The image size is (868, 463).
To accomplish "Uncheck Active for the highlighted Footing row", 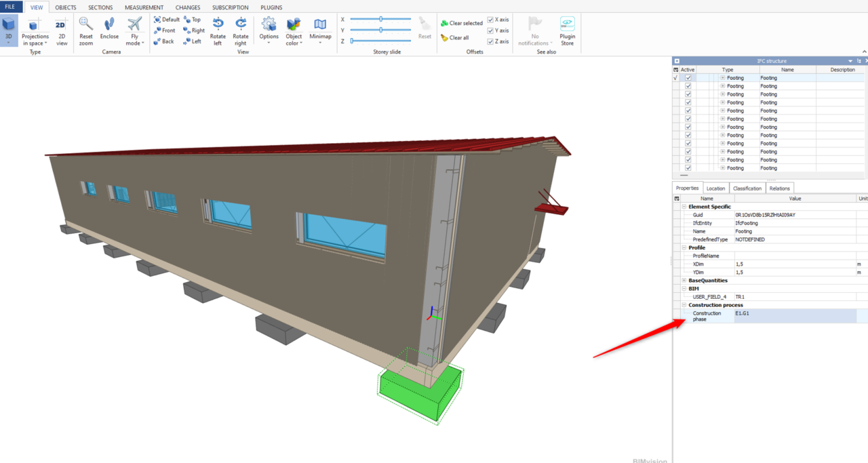I will tap(688, 78).
